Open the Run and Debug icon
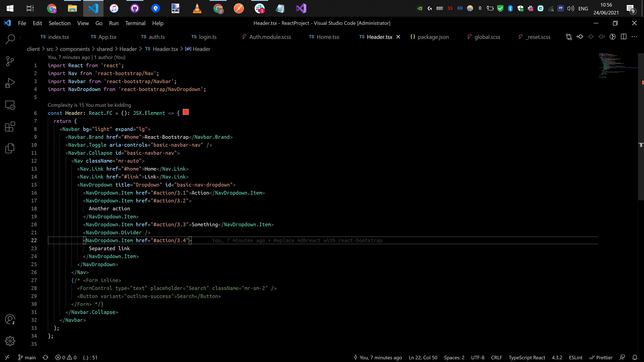 (x=10, y=83)
